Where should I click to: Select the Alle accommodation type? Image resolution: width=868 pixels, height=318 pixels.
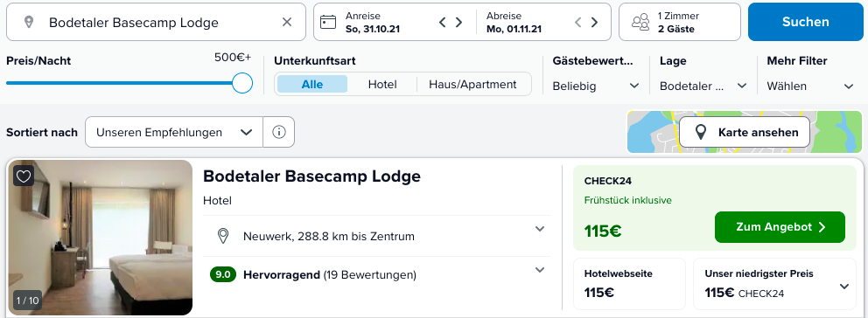click(x=312, y=85)
